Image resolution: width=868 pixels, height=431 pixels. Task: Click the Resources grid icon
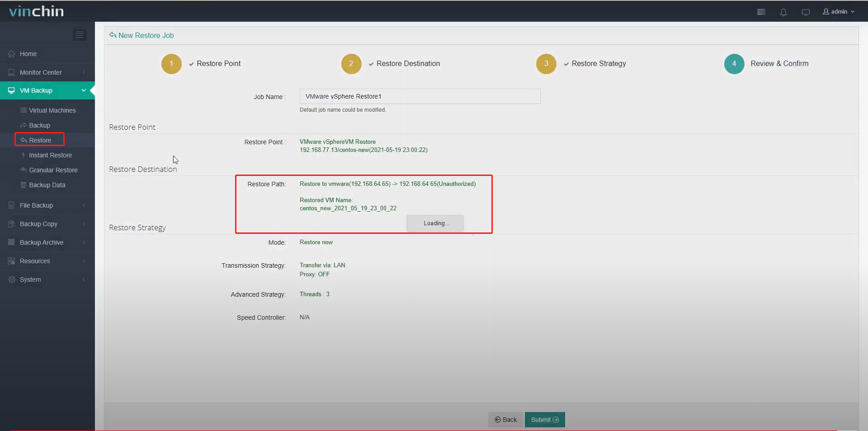[11, 261]
